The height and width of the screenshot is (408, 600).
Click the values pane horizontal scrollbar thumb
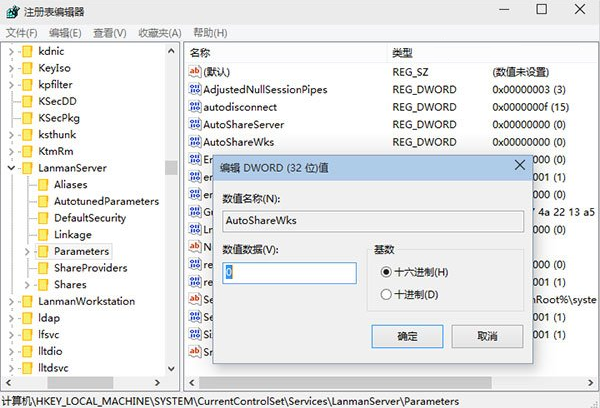click(345, 382)
